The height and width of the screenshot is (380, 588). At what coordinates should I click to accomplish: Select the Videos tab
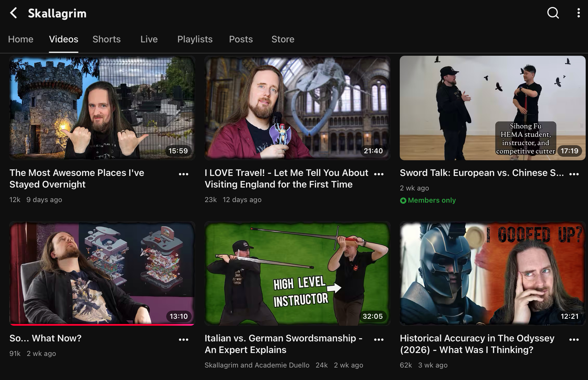point(64,39)
